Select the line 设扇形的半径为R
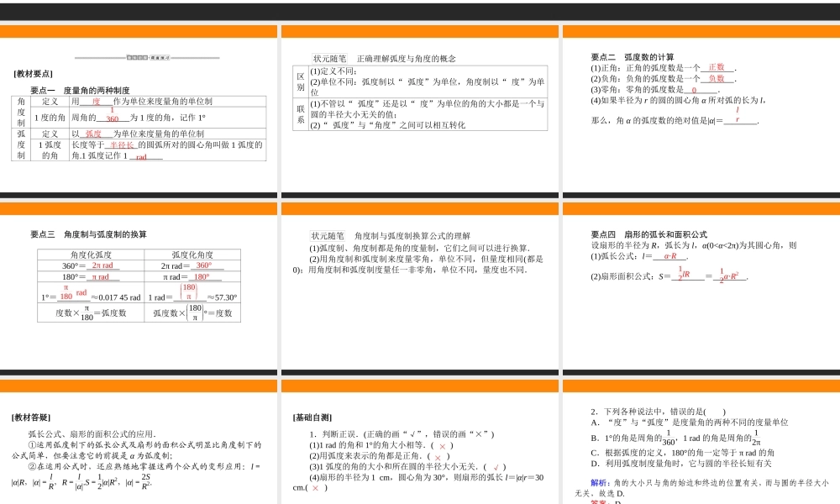 click(694, 245)
